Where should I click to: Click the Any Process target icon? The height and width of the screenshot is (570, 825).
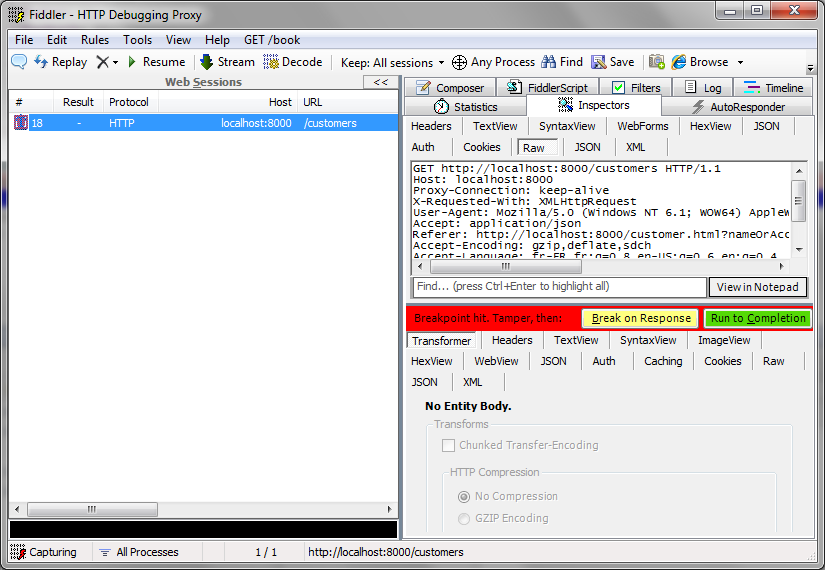coord(459,62)
